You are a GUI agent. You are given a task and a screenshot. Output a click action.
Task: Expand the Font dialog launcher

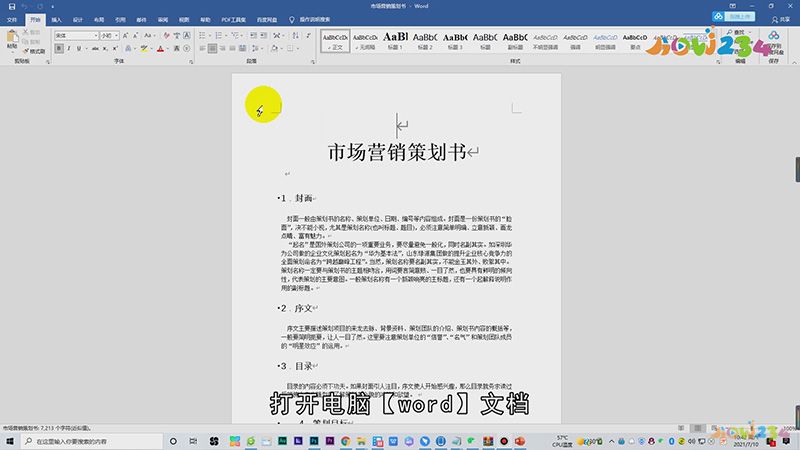point(191,62)
